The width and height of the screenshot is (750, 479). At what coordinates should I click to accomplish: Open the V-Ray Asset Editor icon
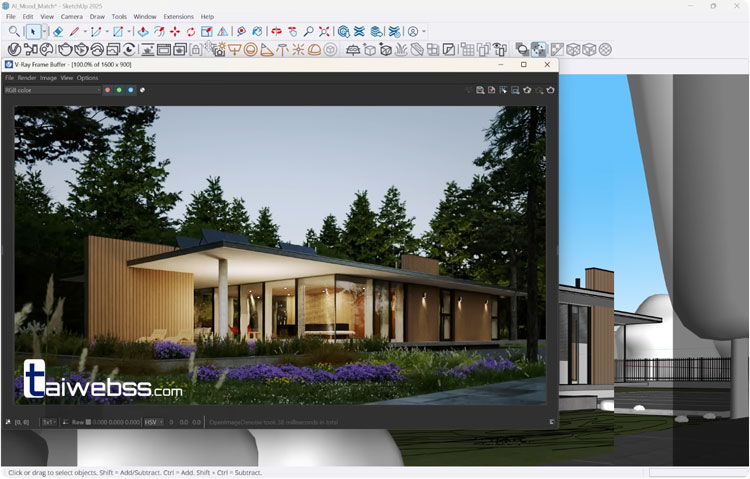(15, 49)
